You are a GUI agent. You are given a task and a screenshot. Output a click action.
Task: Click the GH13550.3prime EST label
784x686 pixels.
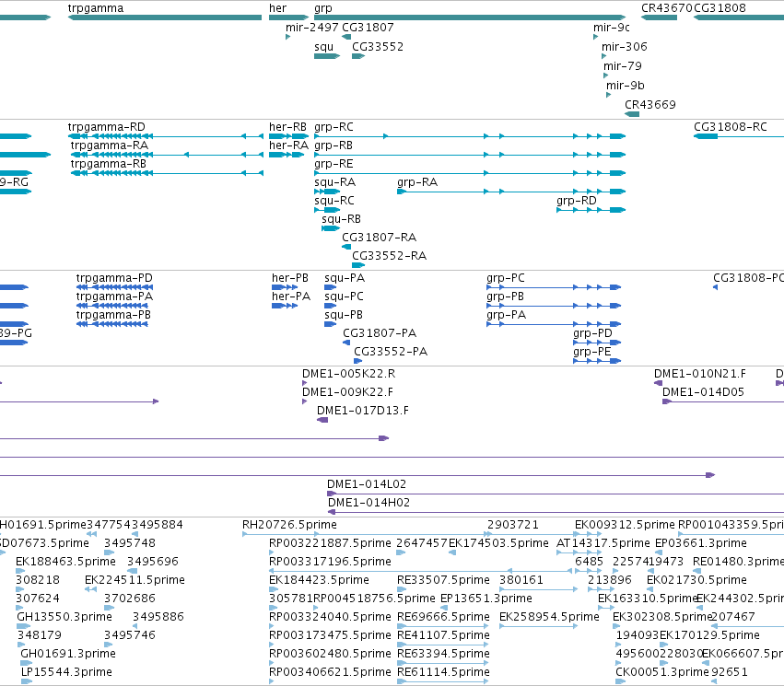point(64,617)
